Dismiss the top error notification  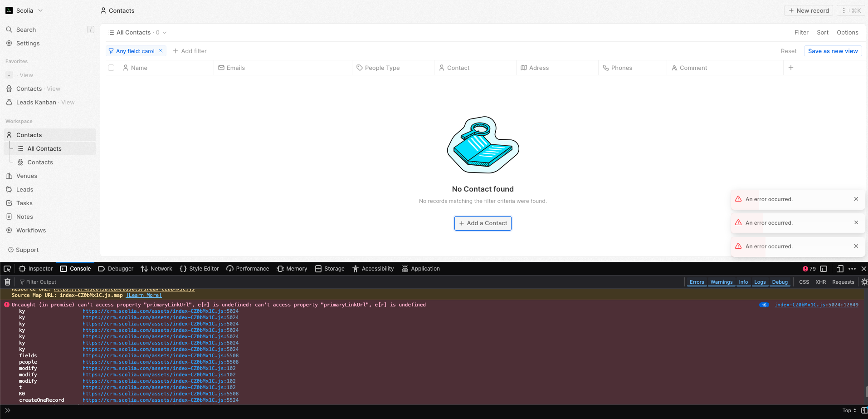click(856, 199)
